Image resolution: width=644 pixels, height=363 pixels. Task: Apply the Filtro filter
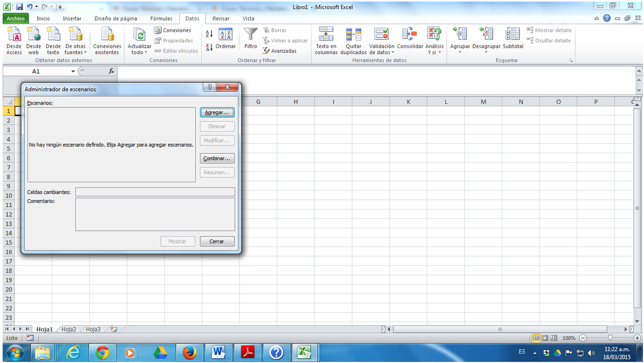(251, 39)
